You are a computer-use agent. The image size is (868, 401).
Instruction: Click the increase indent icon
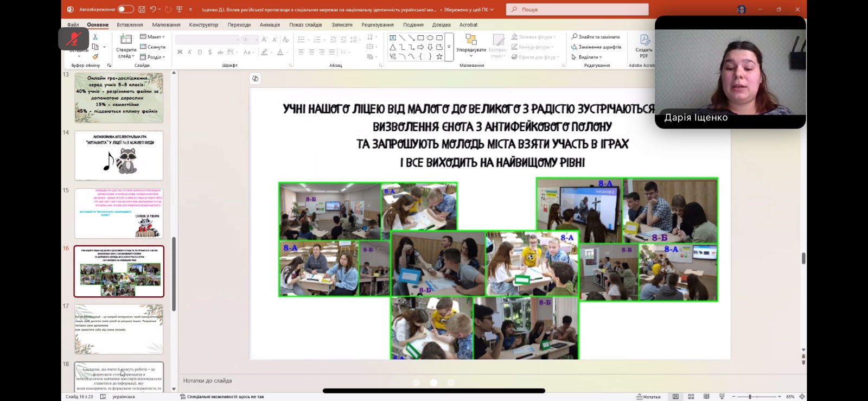point(343,40)
